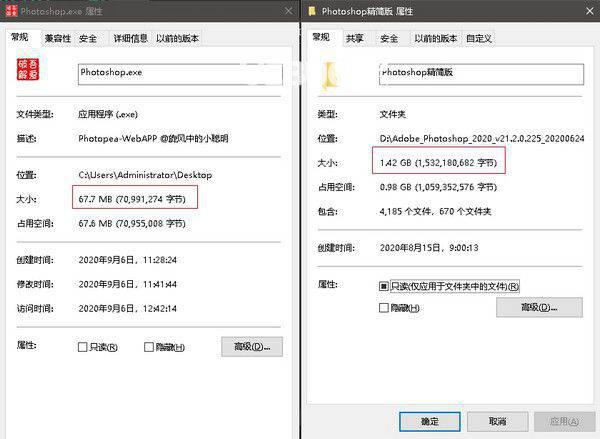This screenshot has height=439, width=600.
Task: Click the Photoshop精简版 folder icon
Action: tap(331, 75)
